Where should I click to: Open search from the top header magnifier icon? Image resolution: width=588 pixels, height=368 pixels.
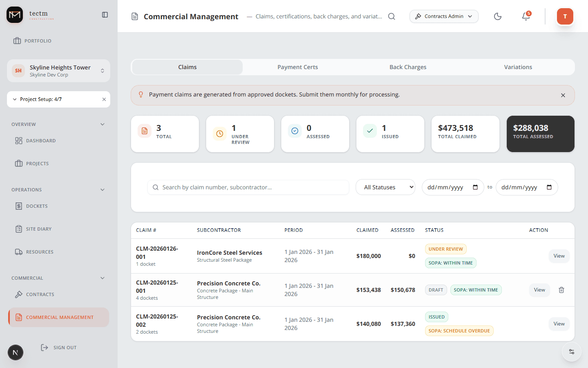(392, 16)
